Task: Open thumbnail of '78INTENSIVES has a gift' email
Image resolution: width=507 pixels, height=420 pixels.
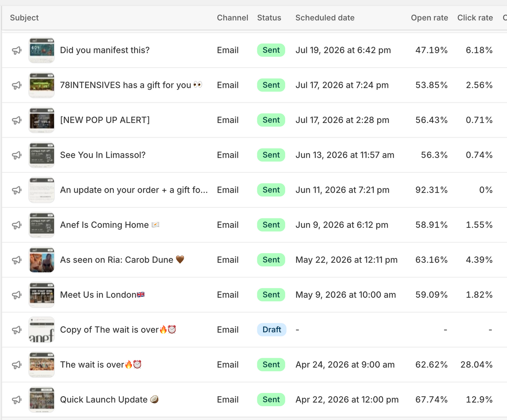Action: click(x=41, y=85)
